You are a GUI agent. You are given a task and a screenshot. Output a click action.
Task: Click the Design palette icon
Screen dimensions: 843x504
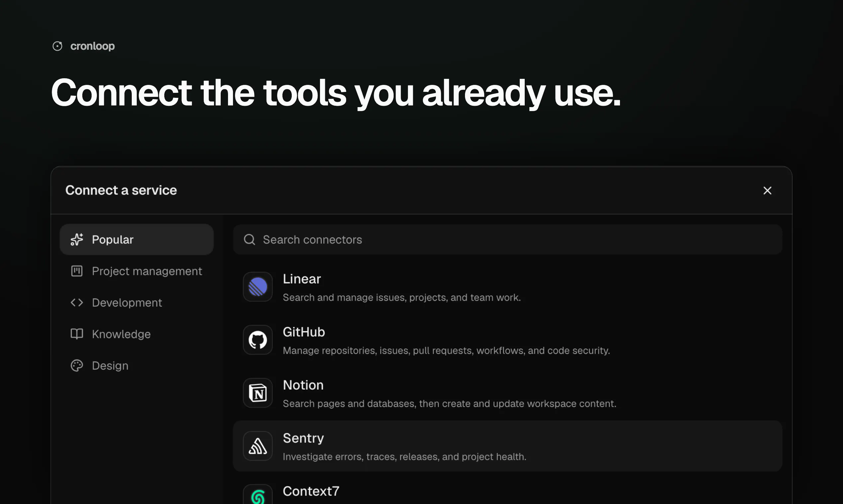coord(77,366)
